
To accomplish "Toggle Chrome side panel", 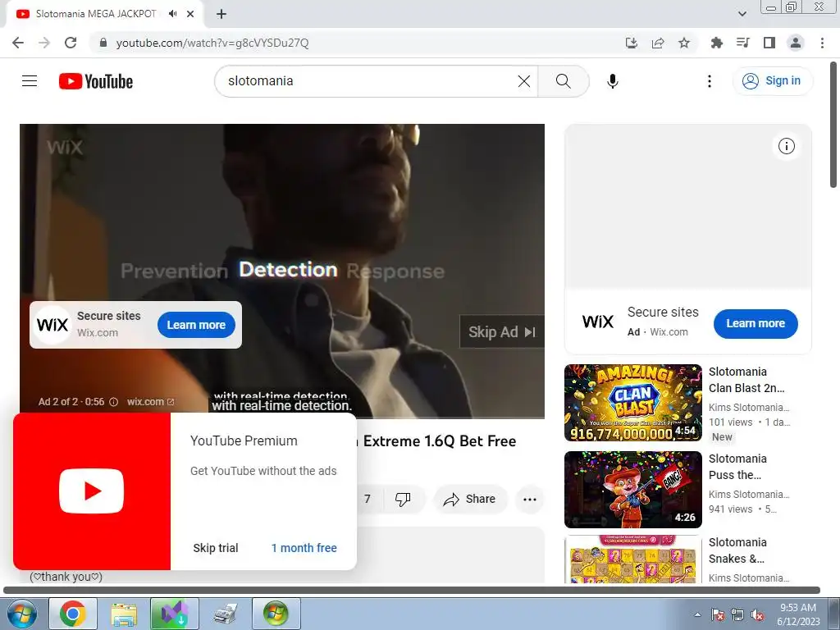I will point(769,43).
